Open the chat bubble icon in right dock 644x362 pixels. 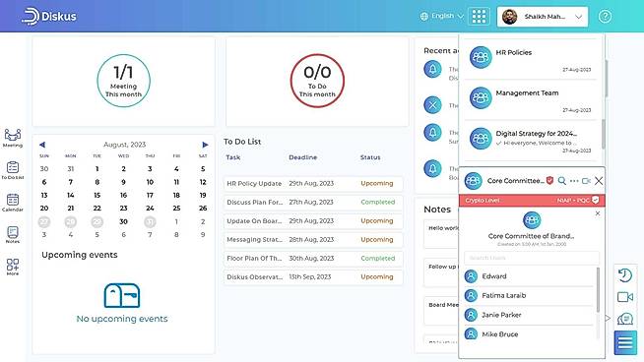coord(624,319)
